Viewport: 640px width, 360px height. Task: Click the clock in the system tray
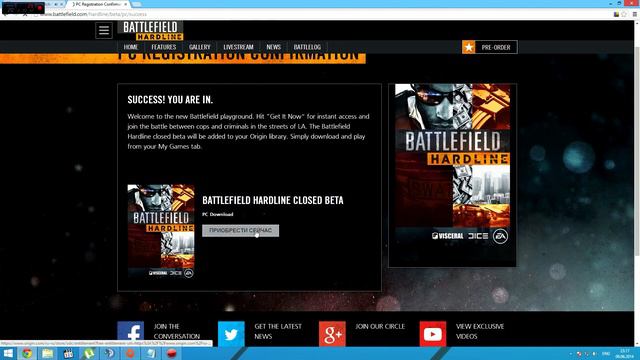624,353
